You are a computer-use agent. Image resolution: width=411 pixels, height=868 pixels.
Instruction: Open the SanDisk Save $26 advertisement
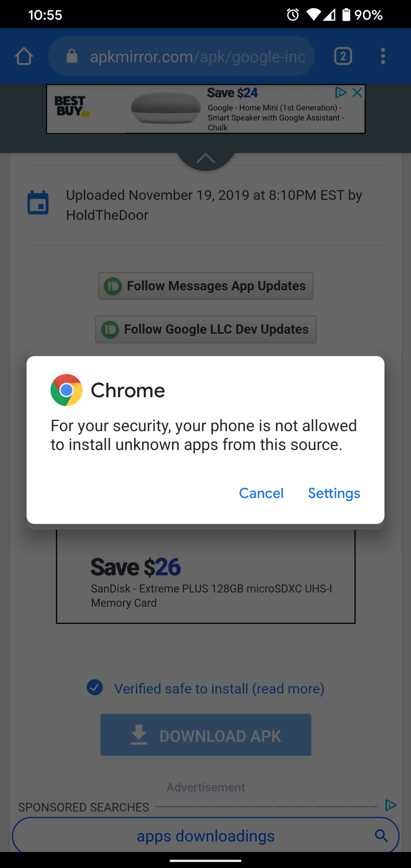click(206, 576)
